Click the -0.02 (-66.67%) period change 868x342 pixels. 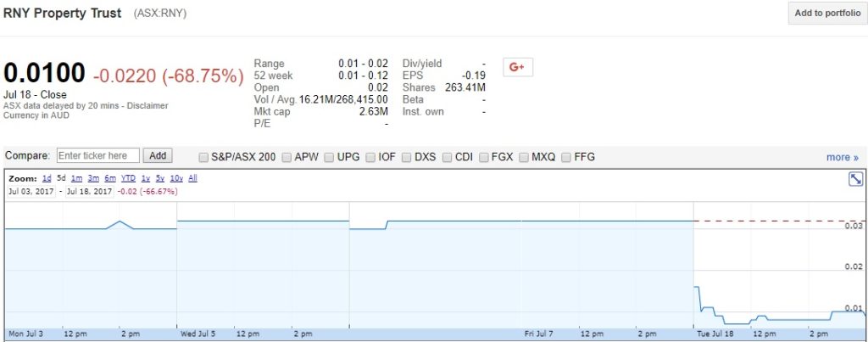point(147,192)
